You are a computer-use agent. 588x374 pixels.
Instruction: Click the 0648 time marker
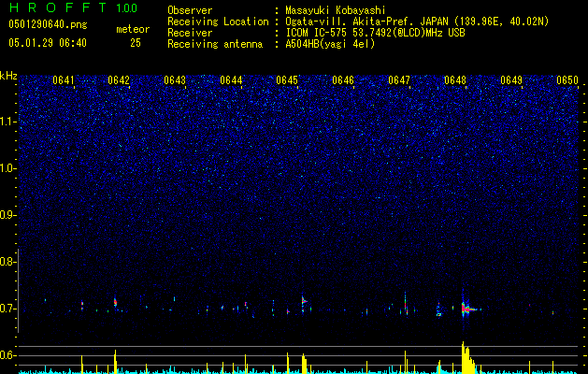[x=455, y=80]
